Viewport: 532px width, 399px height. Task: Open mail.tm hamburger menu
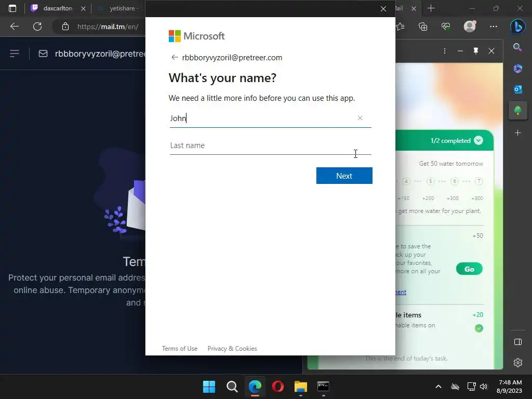point(15,54)
